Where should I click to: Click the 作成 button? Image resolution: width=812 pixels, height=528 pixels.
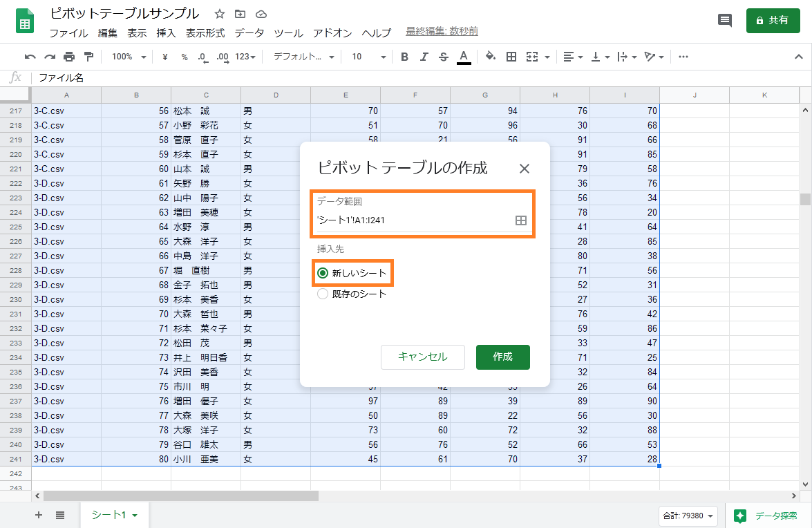tap(502, 357)
